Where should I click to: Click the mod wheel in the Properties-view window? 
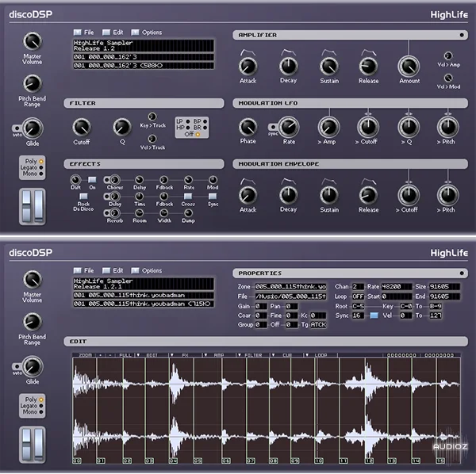(39, 445)
